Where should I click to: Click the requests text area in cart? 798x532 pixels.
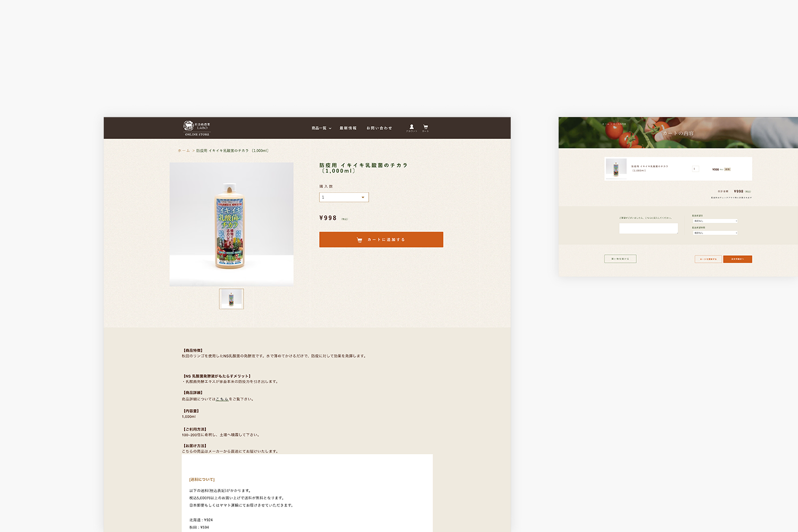649,228
